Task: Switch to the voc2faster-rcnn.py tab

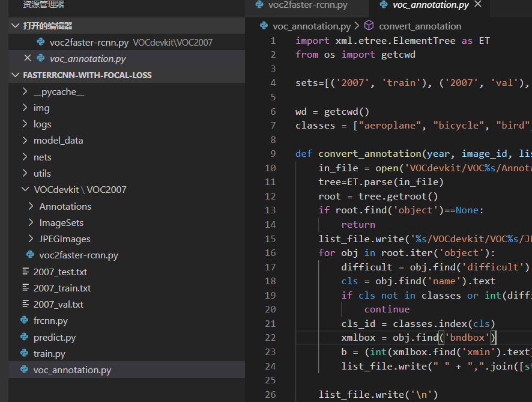Action: pos(307,5)
